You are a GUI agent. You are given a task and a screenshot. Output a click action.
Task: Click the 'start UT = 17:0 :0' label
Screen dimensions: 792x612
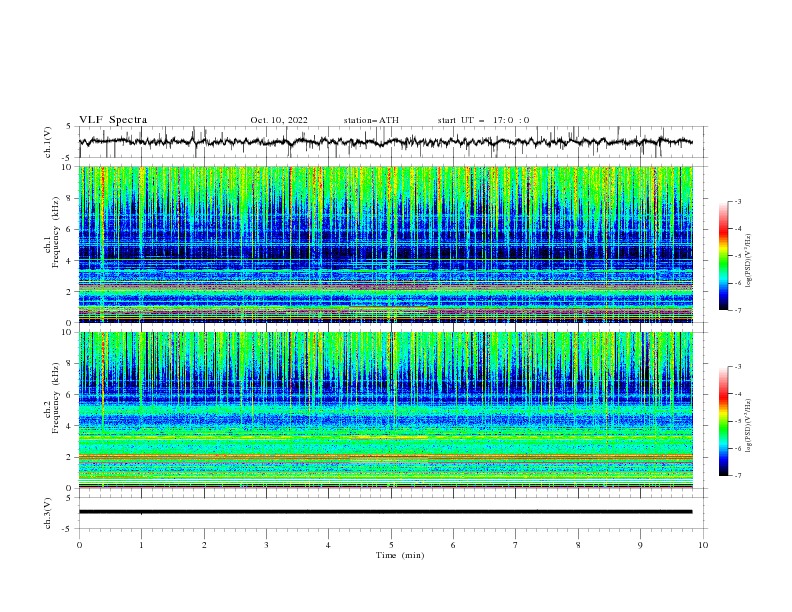click(483, 120)
